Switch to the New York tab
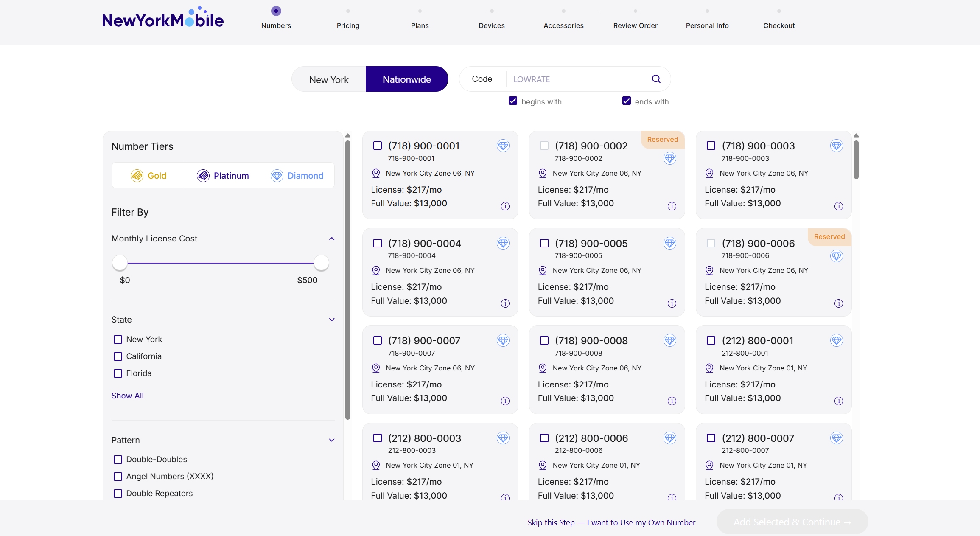The image size is (980, 536). pos(329,79)
